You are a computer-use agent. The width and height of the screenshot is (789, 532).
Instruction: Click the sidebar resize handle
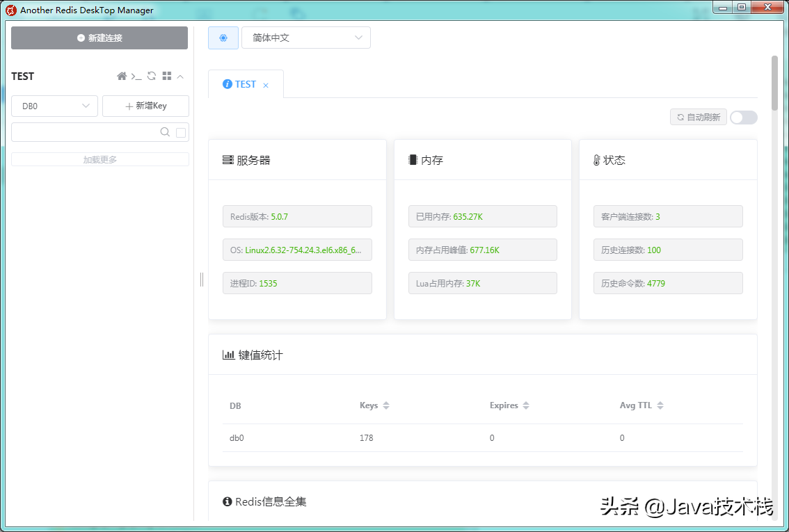coord(202,280)
